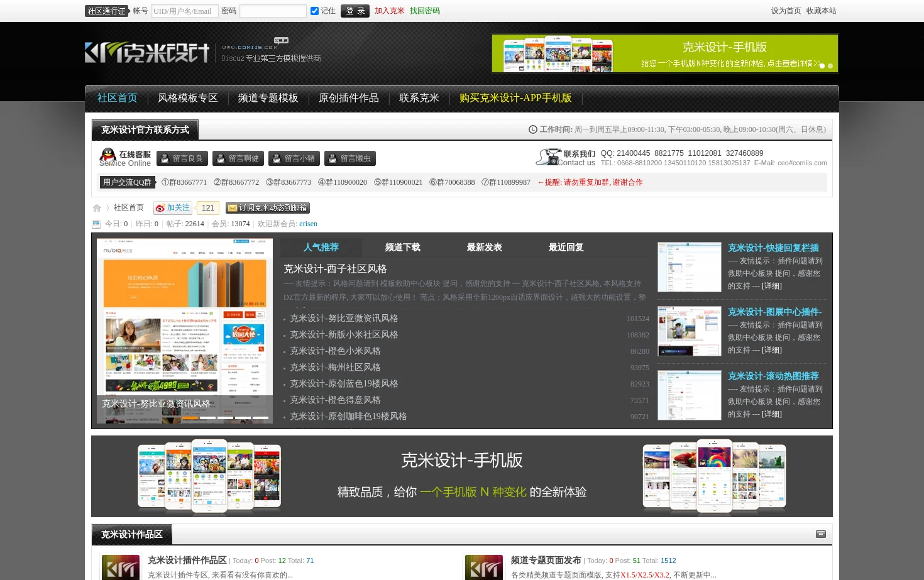Click 设为首页 link
The width and height of the screenshot is (924, 580).
pos(786,11)
